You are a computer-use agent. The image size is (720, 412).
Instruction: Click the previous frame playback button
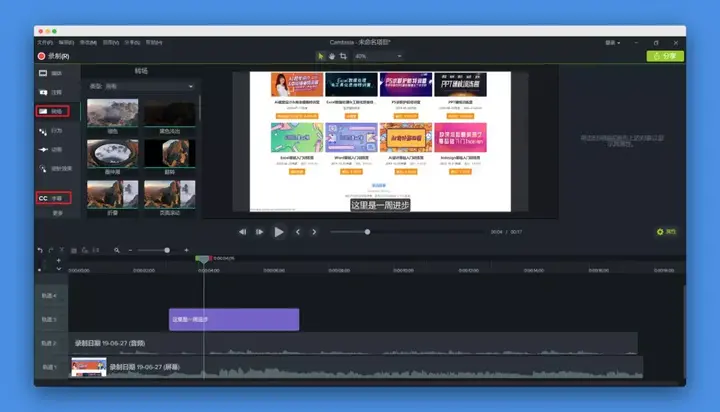click(x=242, y=232)
